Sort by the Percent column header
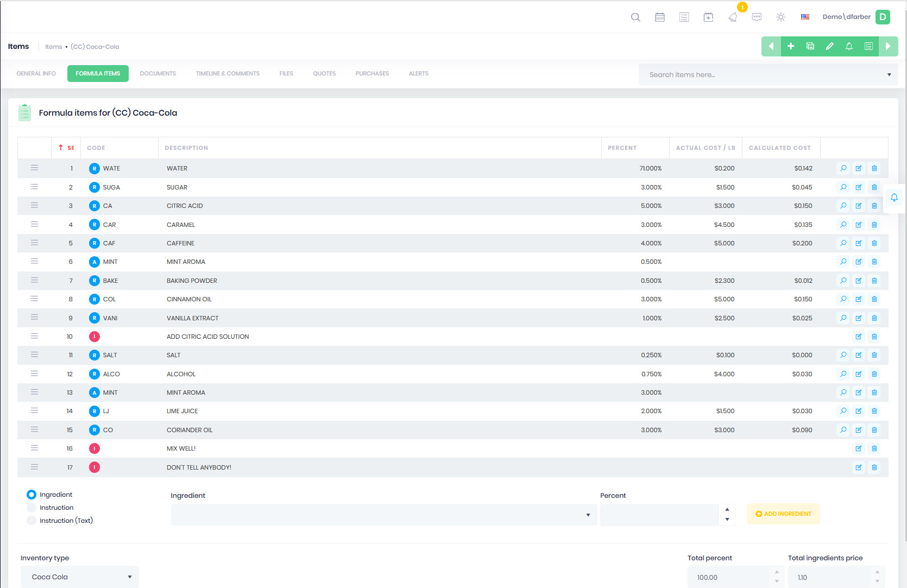The width and height of the screenshot is (907, 588). coord(635,148)
